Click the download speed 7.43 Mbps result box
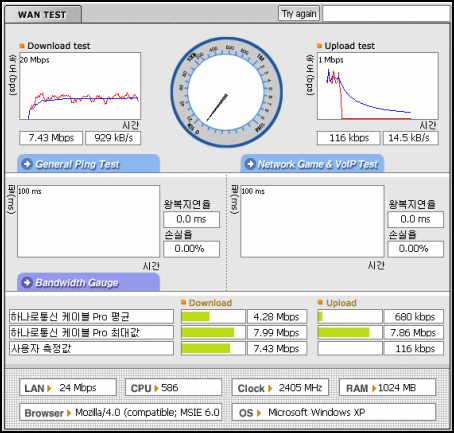454x433 pixels. pos(51,138)
